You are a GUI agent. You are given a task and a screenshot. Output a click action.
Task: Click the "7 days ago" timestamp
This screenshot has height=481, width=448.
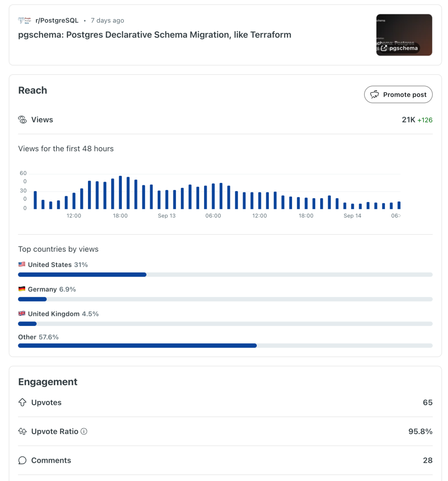click(x=107, y=21)
